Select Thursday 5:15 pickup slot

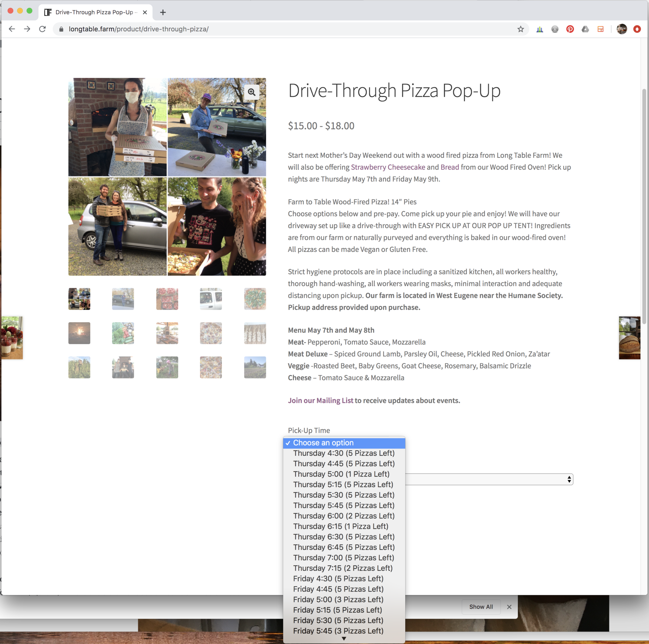point(344,485)
